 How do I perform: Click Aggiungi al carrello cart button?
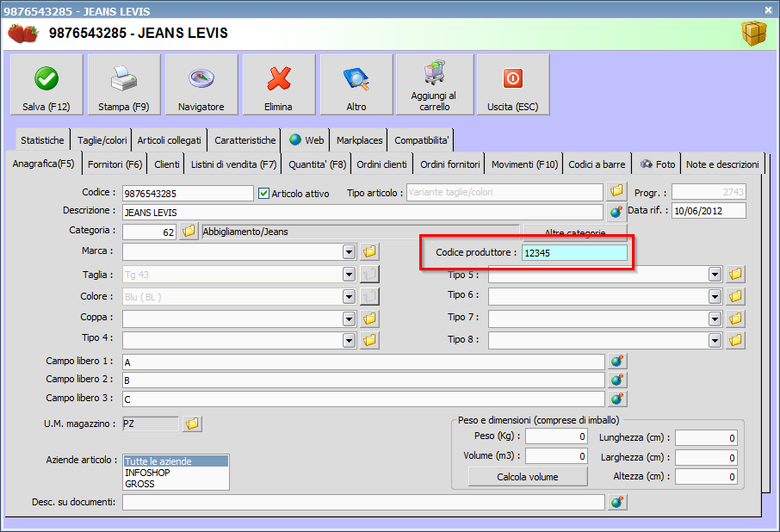tap(435, 85)
